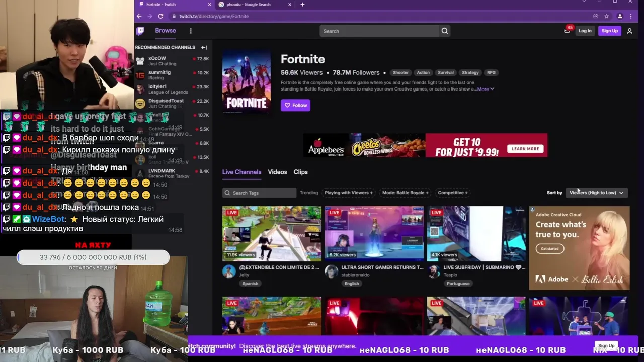
Task: Click the browser address bar URL
Action: click(x=214, y=16)
